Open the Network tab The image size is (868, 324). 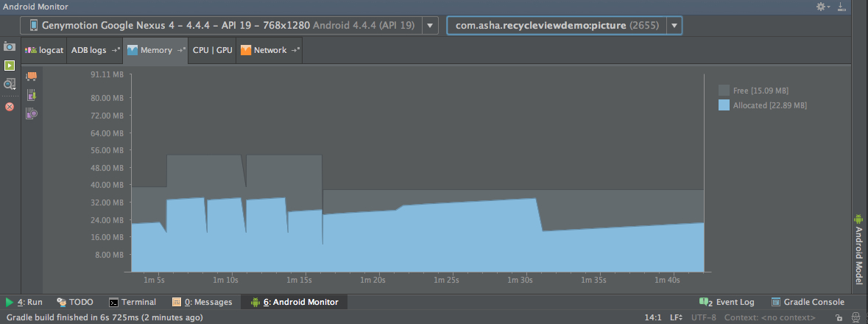(269, 50)
